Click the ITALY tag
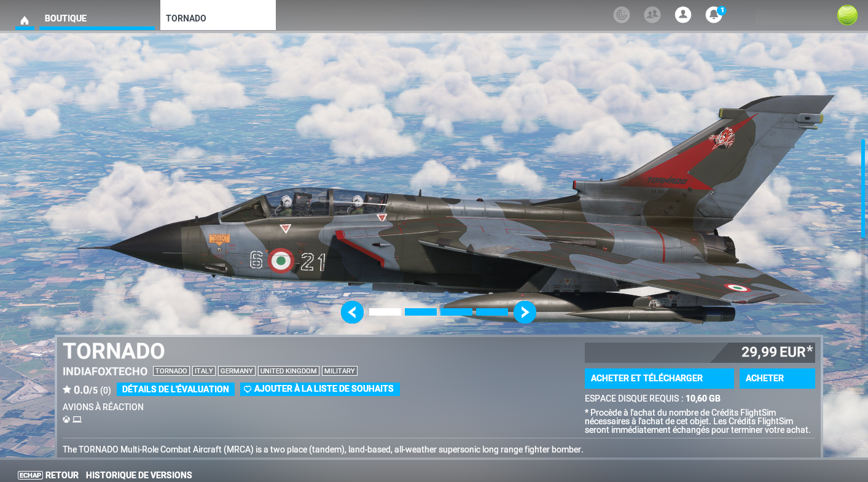 tap(204, 371)
